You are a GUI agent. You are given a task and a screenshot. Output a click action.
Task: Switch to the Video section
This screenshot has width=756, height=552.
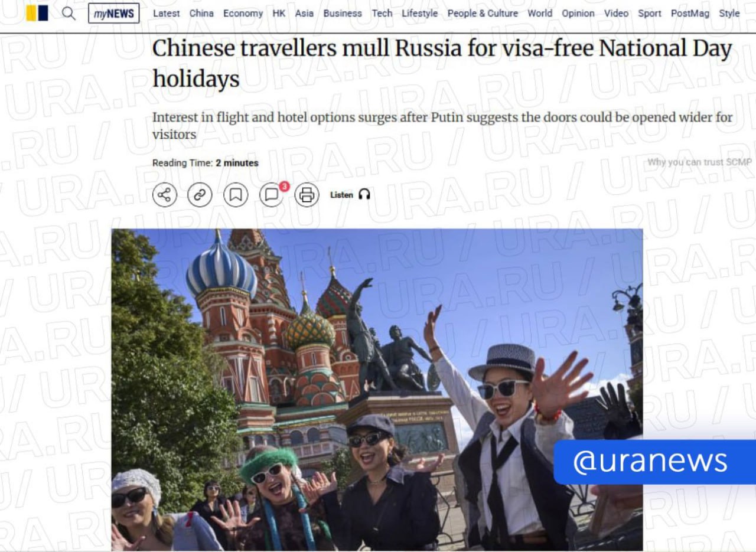coord(616,13)
